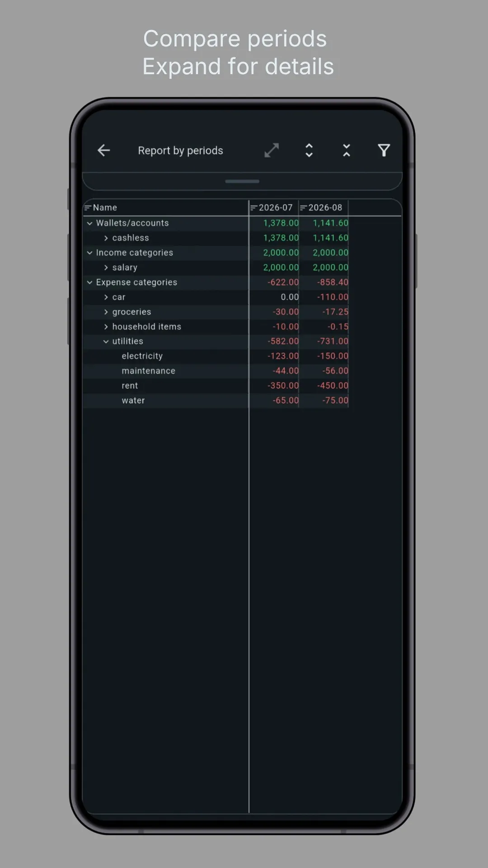The height and width of the screenshot is (868, 488).
Task: Tap the 2,000.00 salary July value
Action: pyautogui.click(x=281, y=268)
